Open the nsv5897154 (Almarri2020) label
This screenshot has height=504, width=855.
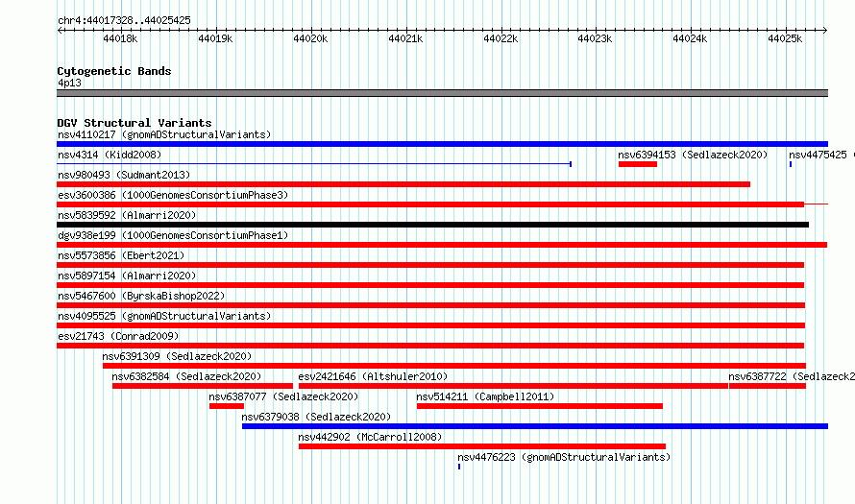(127, 276)
